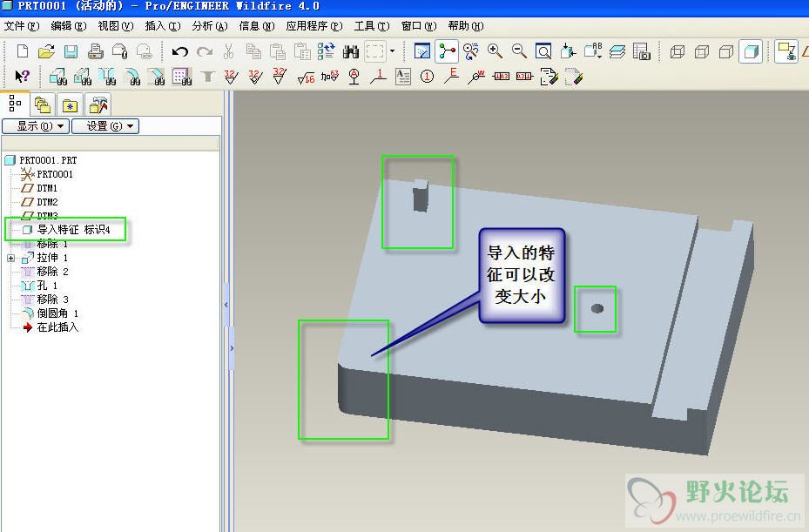Screen dimensions: 809x532
Task: Switch to no hidden display mode
Action: (x=726, y=51)
